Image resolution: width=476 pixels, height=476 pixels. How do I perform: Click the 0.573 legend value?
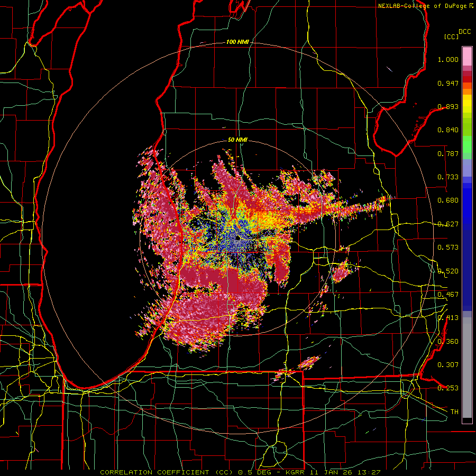coord(448,248)
